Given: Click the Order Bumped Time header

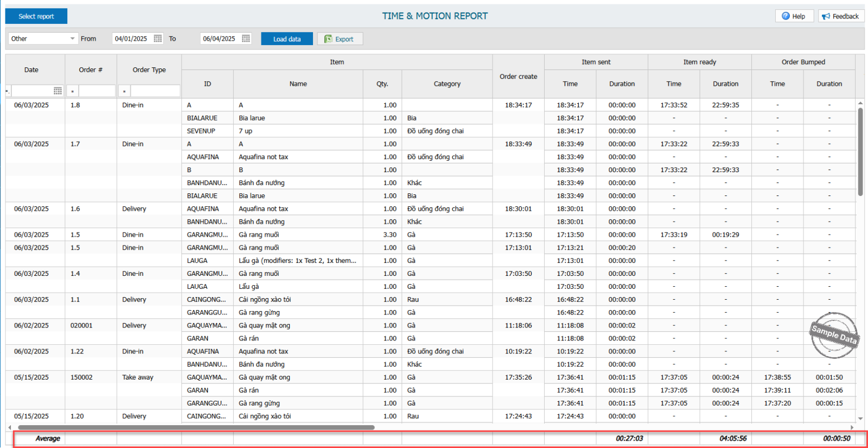Looking at the screenshot, I should (x=777, y=84).
